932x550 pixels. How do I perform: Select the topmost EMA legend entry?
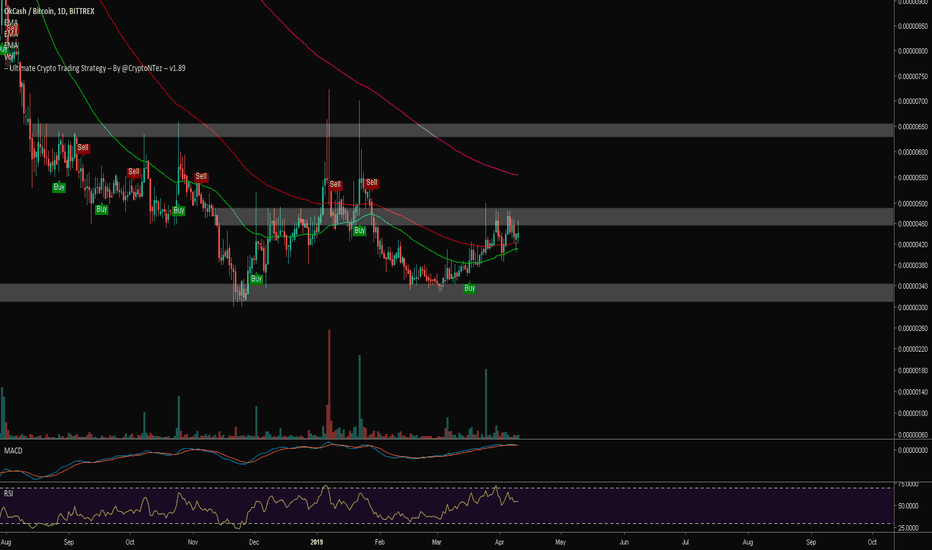pyautogui.click(x=11, y=23)
